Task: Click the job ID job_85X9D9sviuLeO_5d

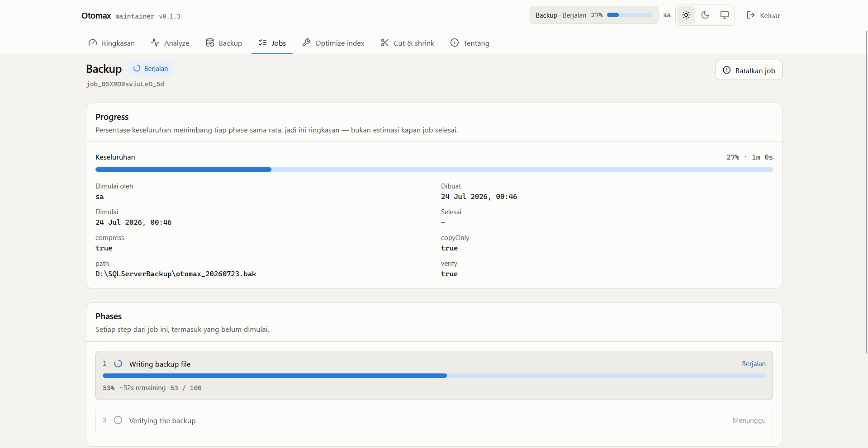Action: click(x=125, y=84)
